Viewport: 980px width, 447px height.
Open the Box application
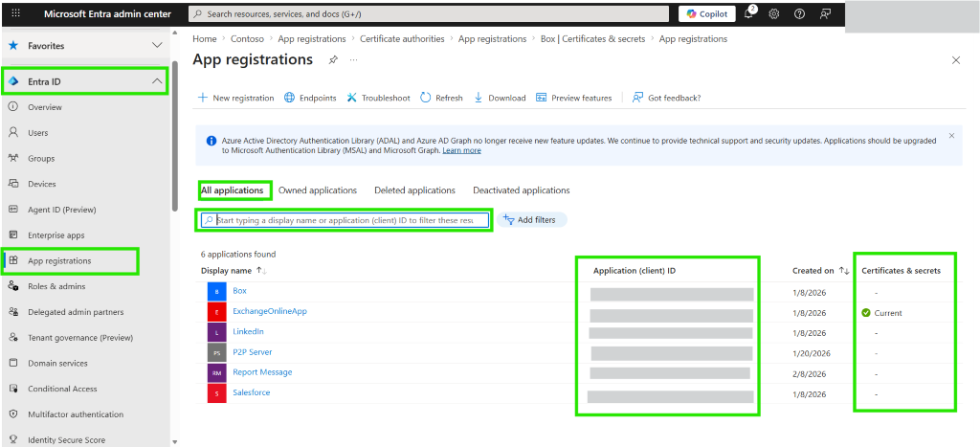click(239, 291)
